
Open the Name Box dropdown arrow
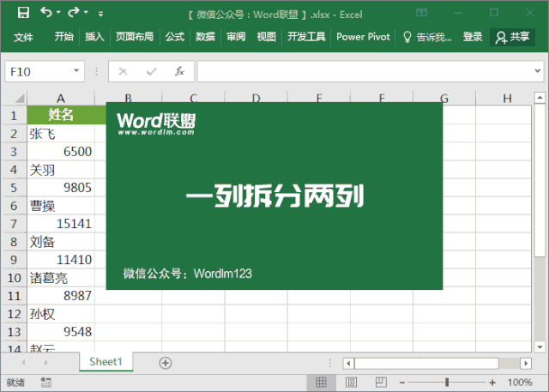click(76, 71)
